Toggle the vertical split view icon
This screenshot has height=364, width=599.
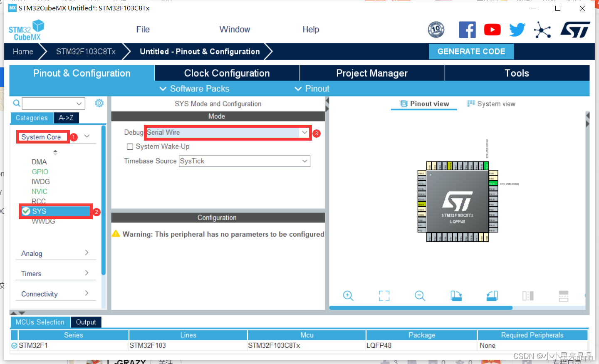coord(528,296)
